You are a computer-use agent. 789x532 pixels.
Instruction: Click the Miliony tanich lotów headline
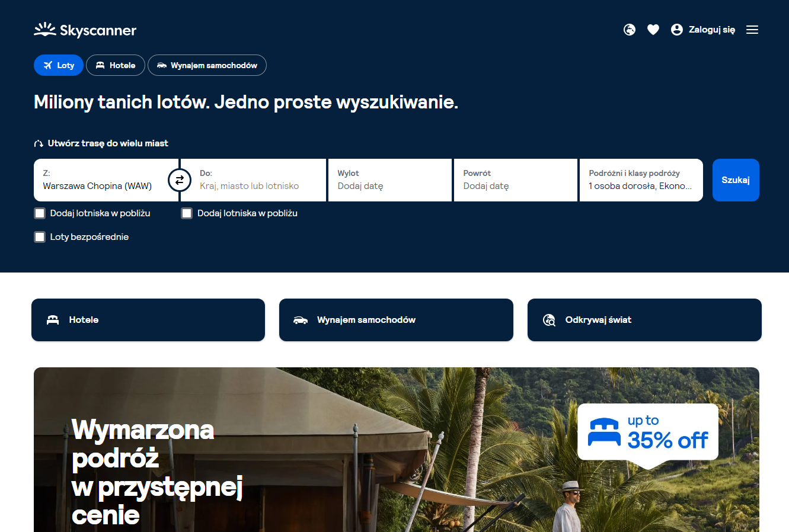[246, 102]
